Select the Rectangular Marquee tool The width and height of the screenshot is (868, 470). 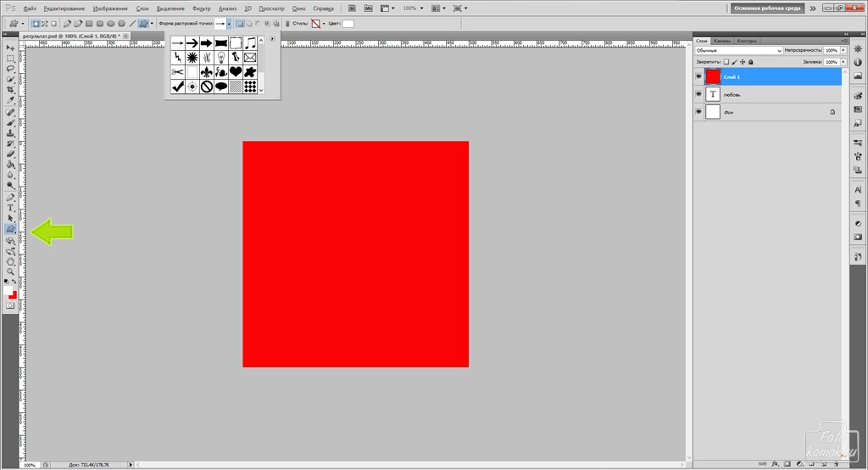(x=10, y=59)
